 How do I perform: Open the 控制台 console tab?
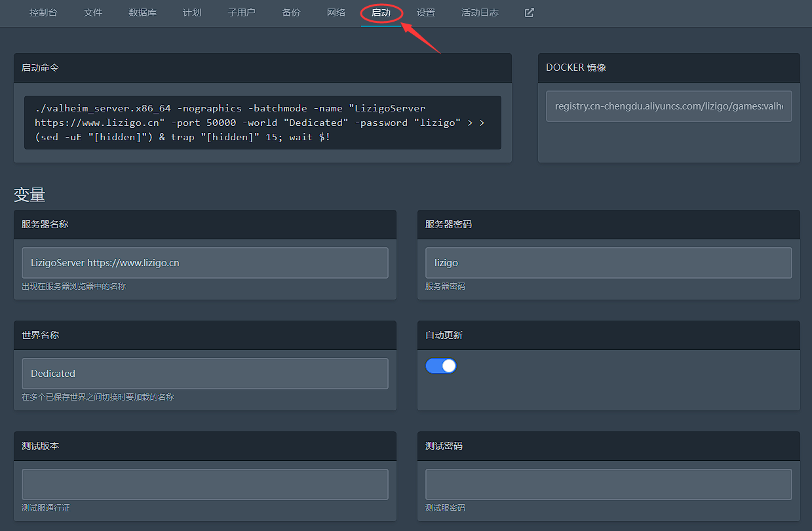tap(43, 12)
